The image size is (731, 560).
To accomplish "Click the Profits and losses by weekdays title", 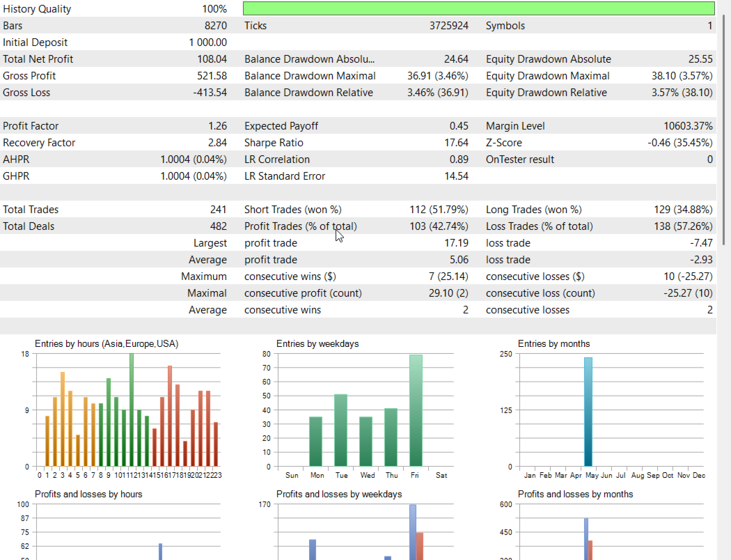I will click(x=339, y=495).
